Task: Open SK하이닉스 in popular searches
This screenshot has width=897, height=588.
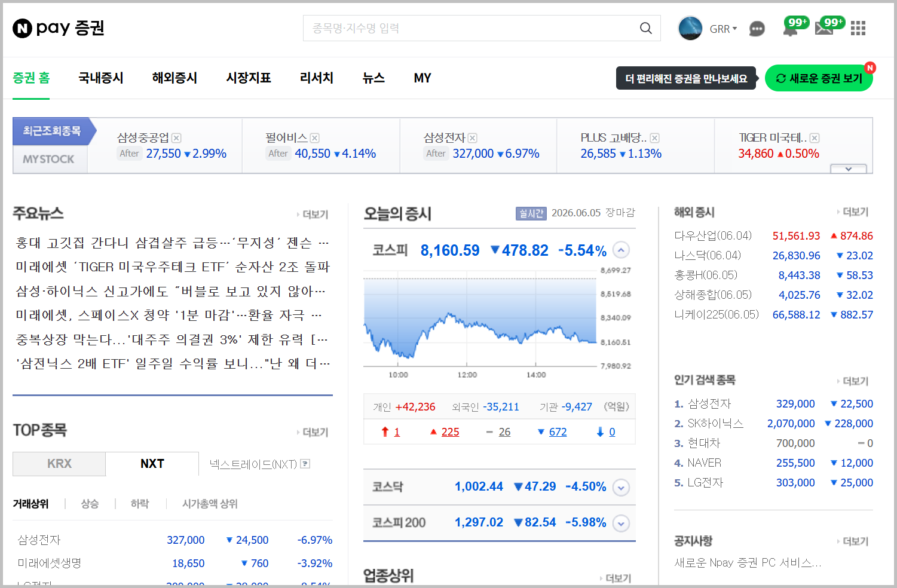Action: 715,424
